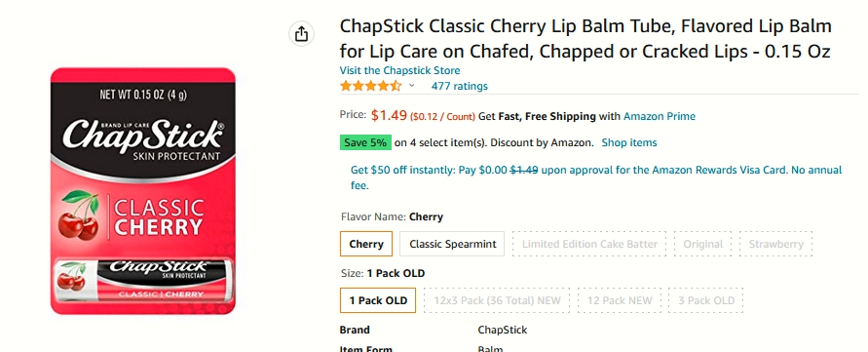868x352 pixels.
Task: Click the star rating icons
Action: pos(371,86)
